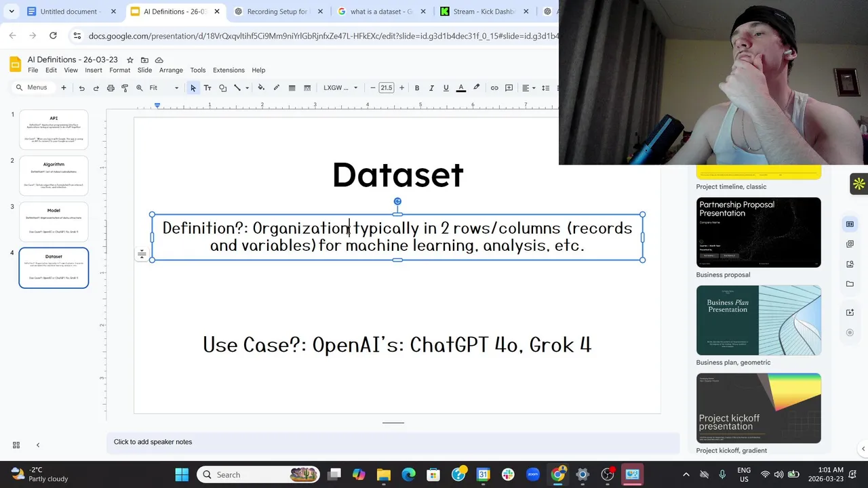Viewport: 868px width, 488px height.
Task: Click the Use Case text box
Action: [397, 345]
